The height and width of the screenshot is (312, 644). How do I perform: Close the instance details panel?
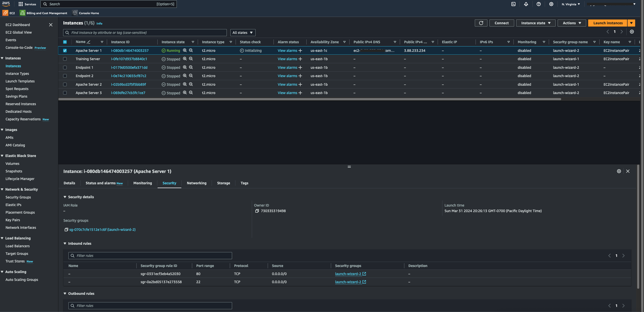628,171
